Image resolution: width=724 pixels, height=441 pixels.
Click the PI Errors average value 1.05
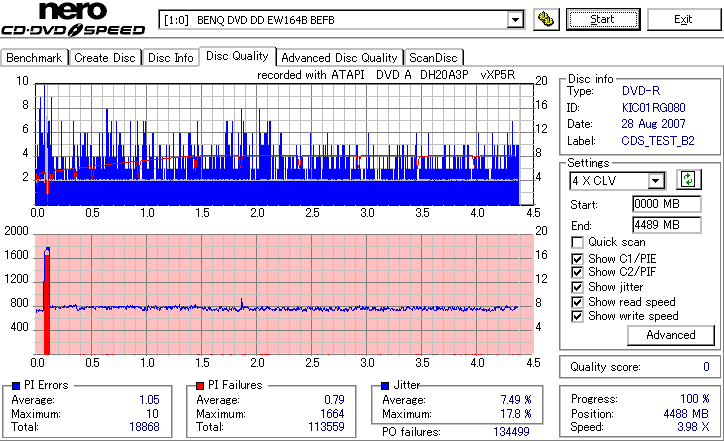[x=149, y=400]
